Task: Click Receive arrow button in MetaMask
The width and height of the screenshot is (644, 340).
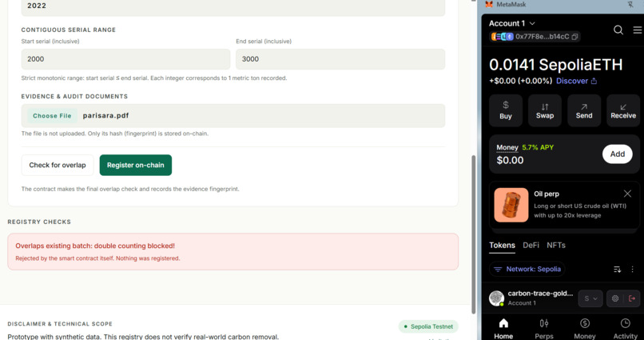Action: pos(623,110)
